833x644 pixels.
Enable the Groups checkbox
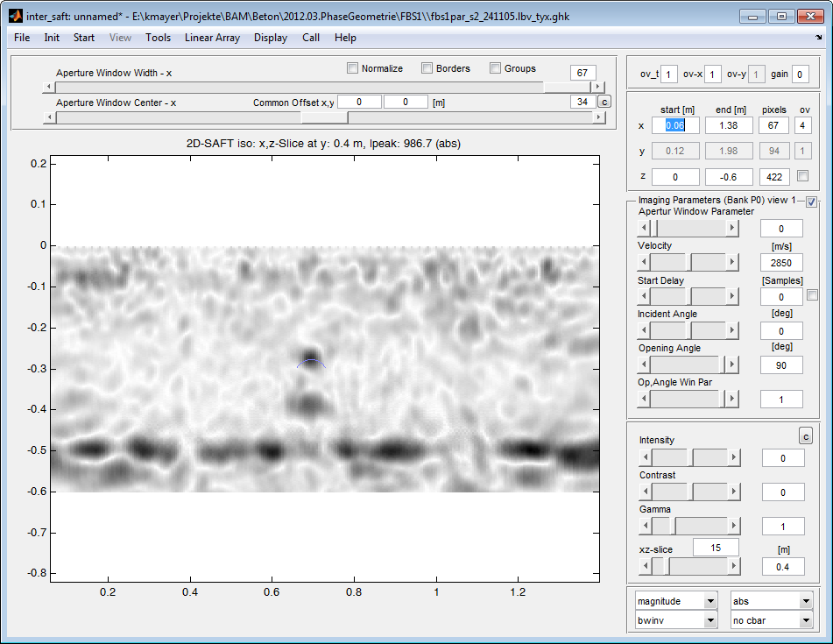pos(495,68)
